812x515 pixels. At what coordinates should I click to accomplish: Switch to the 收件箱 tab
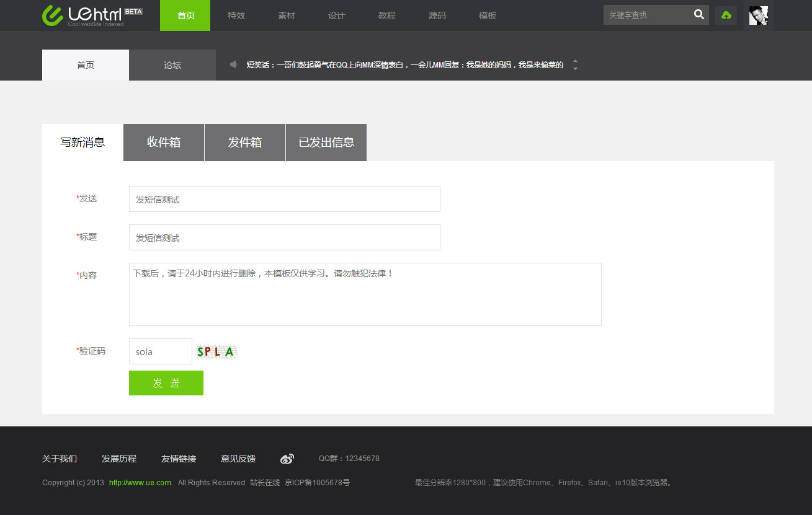click(x=164, y=143)
